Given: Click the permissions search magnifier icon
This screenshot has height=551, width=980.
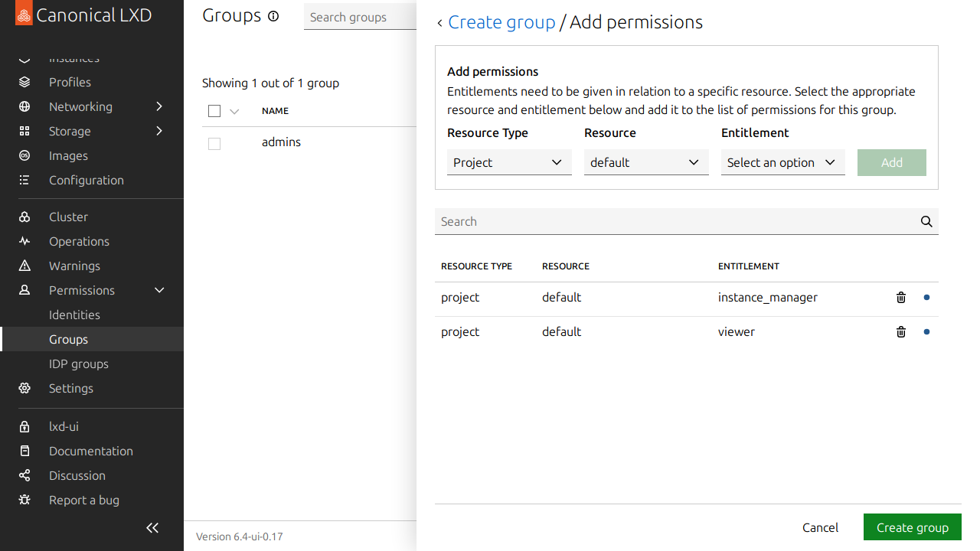Looking at the screenshot, I should coord(926,221).
